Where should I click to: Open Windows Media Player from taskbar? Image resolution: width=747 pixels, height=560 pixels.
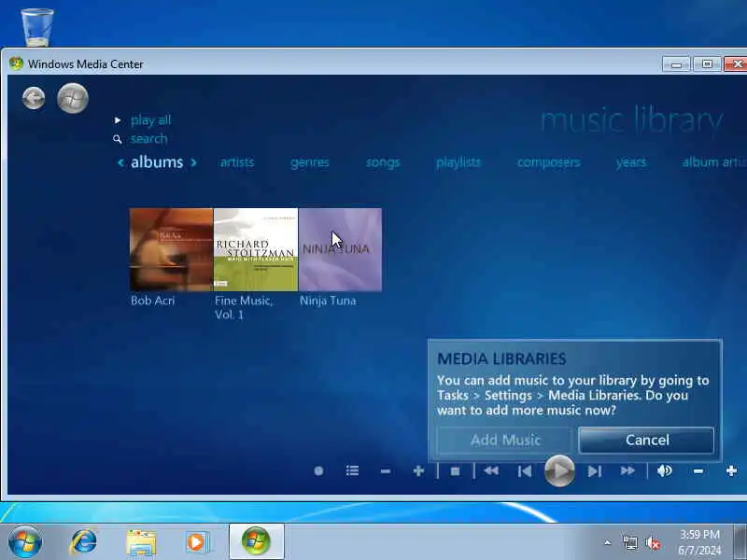[196, 542]
